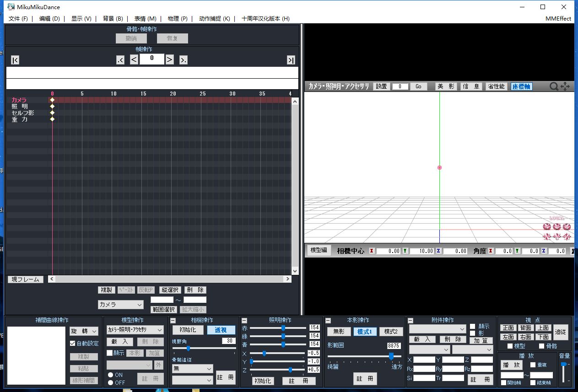Open the カメラ dropdown below timeline

click(x=121, y=304)
